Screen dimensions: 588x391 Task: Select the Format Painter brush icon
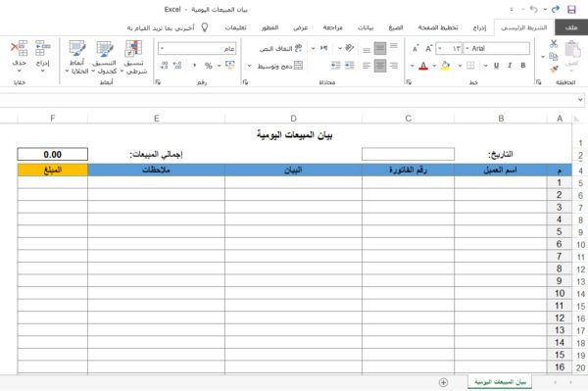(x=554, y=69)
